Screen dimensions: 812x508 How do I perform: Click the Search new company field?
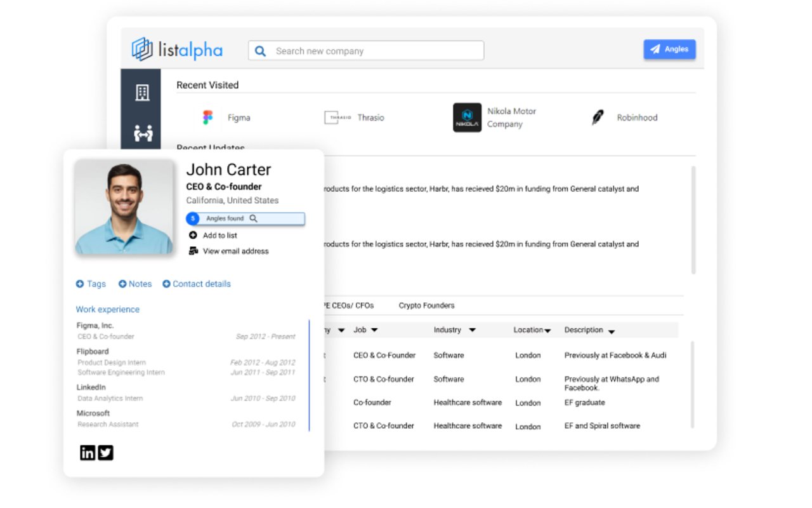(x=365, y=50)
